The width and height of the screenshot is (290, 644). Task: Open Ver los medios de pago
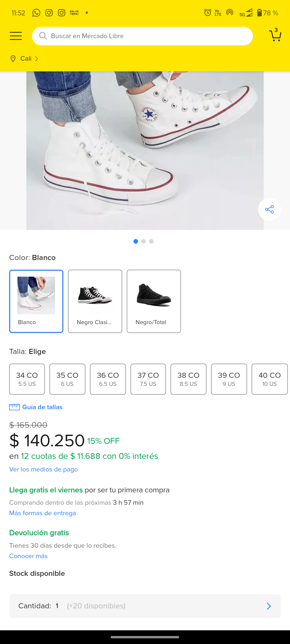pyautogui.click(x=44, y=469)
